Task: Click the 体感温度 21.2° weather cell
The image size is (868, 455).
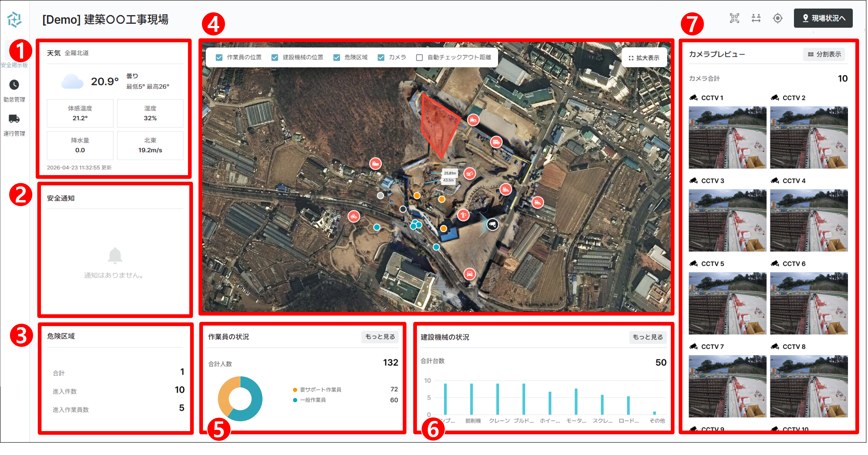Action: coord(80,113)
